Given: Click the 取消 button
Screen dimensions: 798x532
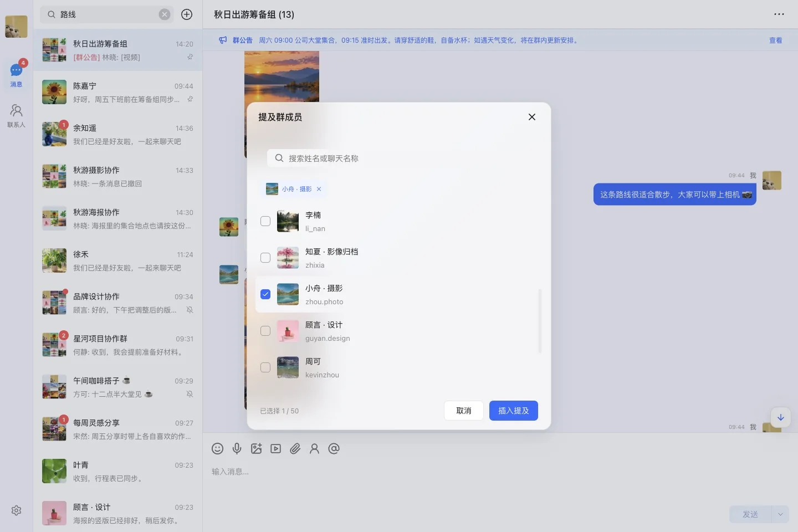Looking at the screenshot, I should point(464,411).
